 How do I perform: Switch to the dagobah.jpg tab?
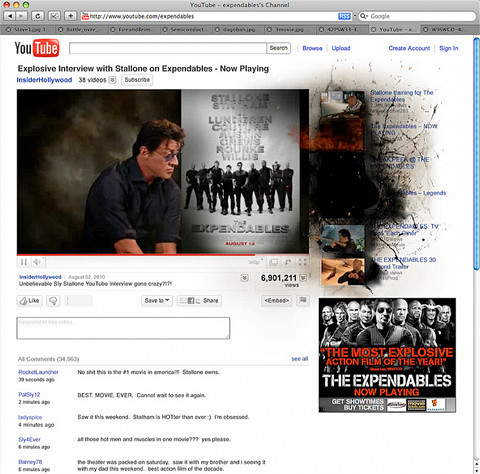pyautogui.click(x=239, y=29)
